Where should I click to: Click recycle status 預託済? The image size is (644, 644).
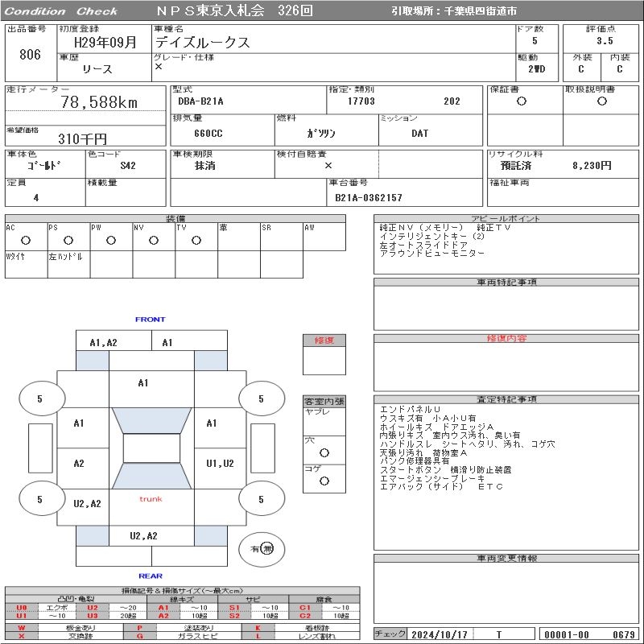pos(516,166)
